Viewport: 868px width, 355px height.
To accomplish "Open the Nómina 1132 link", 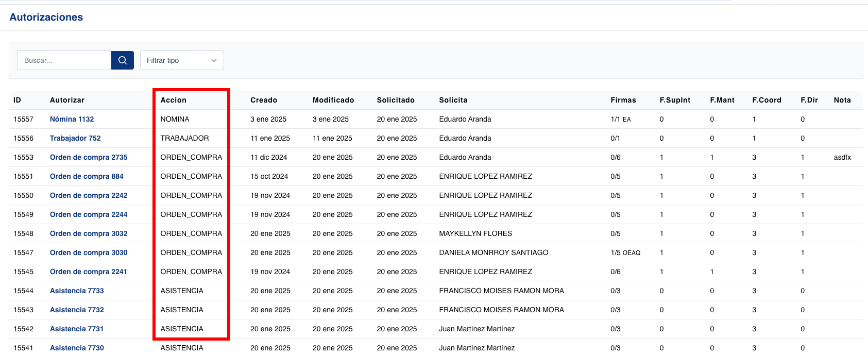I will tap(72, 119).
